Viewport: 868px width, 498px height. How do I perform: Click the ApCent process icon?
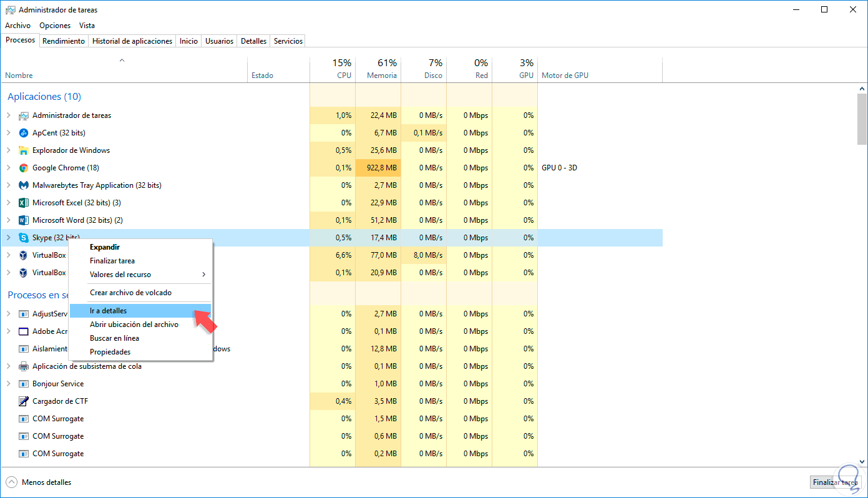coord(24,133)
